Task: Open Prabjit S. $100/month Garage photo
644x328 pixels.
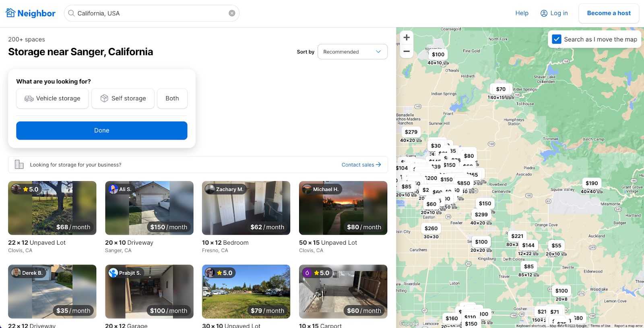Action: [x=149, y=292]
